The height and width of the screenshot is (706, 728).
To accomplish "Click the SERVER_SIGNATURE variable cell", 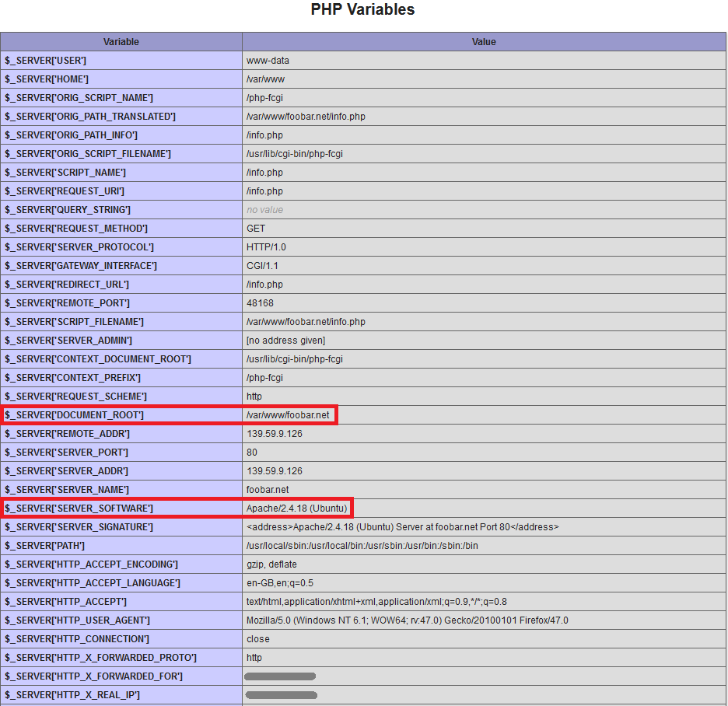I will [121, 527].
